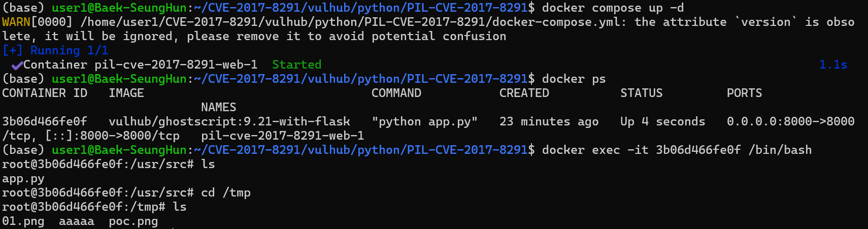Click the 1.1s elapsed time text
The width and height of the screenshot is (868, 229).
(x=833, y=65)
